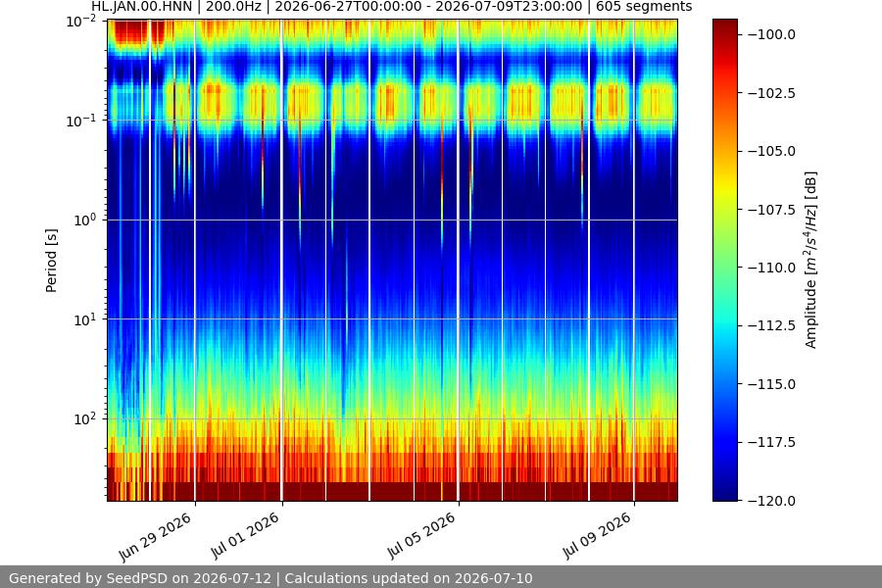
Task: Click the -115.0 colorbar tick label
Action: coord(771,384)
